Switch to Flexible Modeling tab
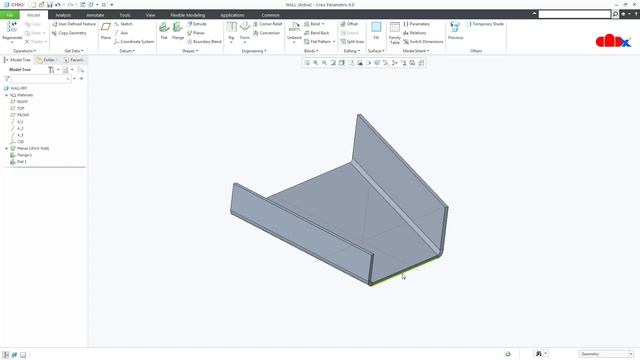Viewport: 640px width, 360px height. click(x=188, y=15)
